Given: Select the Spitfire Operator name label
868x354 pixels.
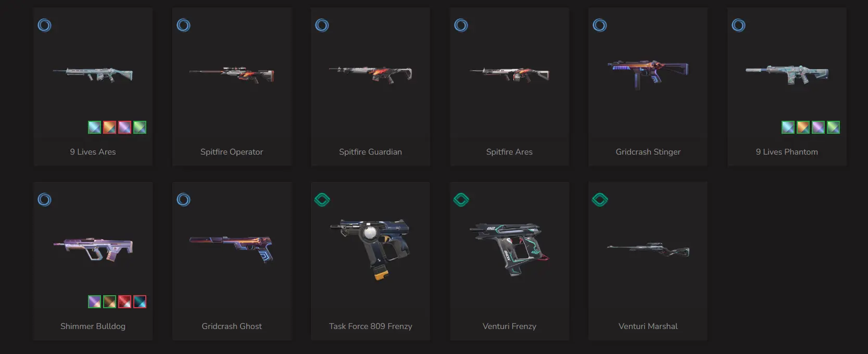Looking at the screenshot, I should pyautogui.click(x=232, y=152).
